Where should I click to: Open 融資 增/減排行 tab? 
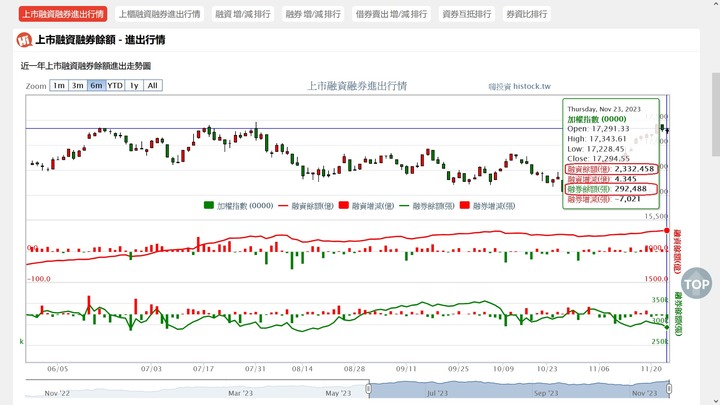242,14
